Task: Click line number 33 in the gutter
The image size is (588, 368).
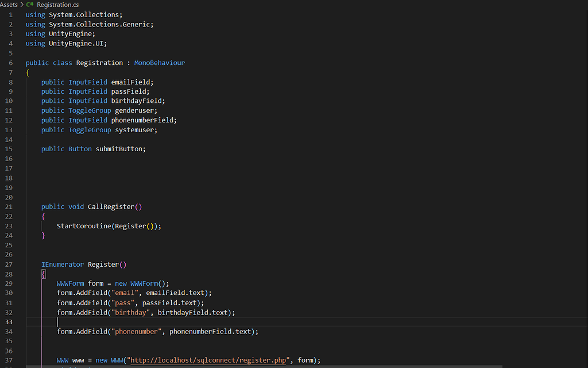Action: pyautogui.click(x=9, y=321)
